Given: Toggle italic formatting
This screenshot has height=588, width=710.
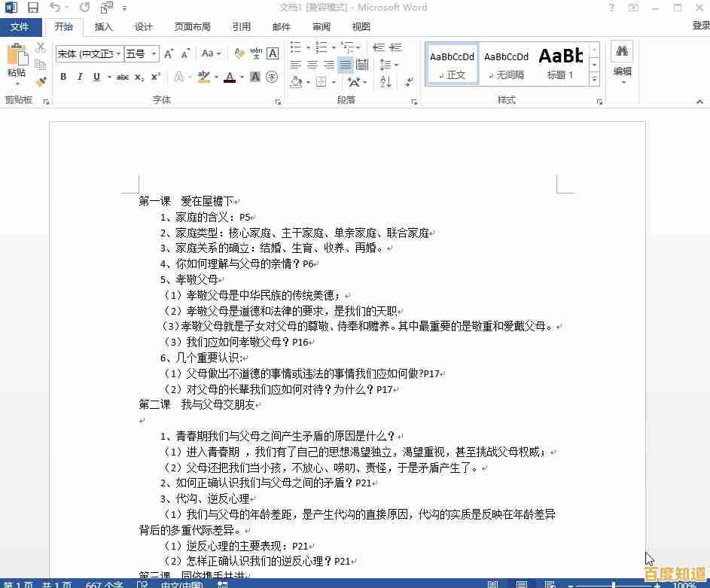Looking at the screenshot, I should (x=79, y=78).
